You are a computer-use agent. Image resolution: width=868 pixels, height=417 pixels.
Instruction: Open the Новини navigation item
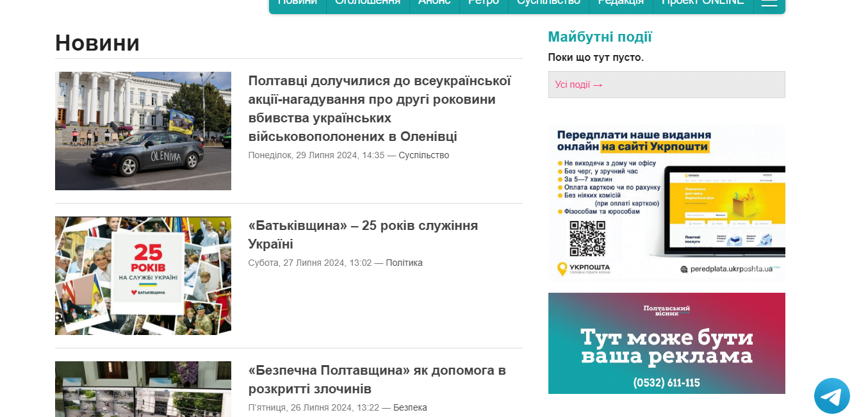pos(297,3)
